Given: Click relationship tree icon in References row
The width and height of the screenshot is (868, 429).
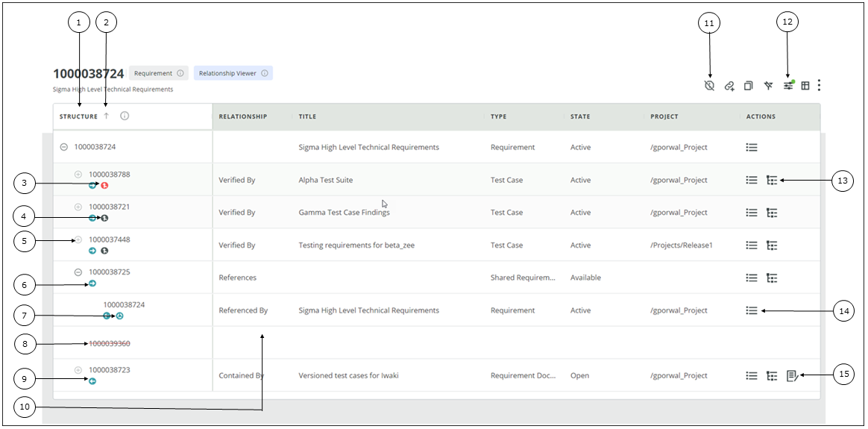Looking at the screenshot, I should tap(772, 278).
